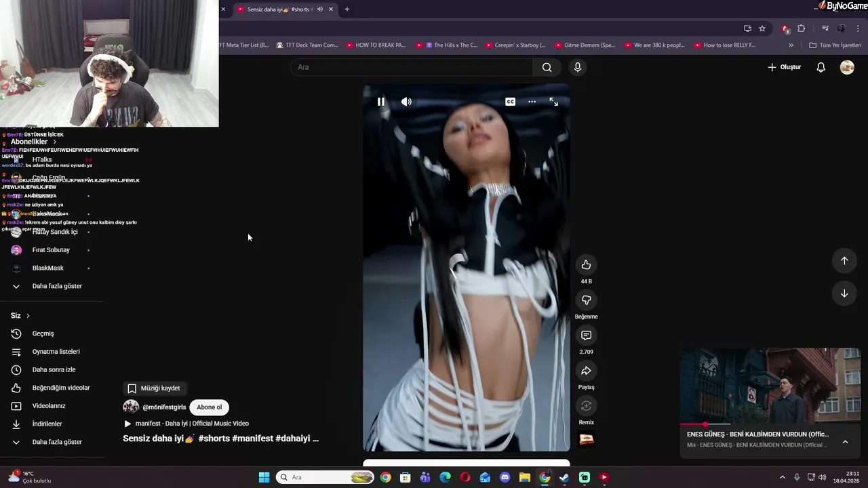Viewport: 868px width, 488px height.
Task: Open the Tüm Yer İşaretleri folder
Action: click(835, 45)
